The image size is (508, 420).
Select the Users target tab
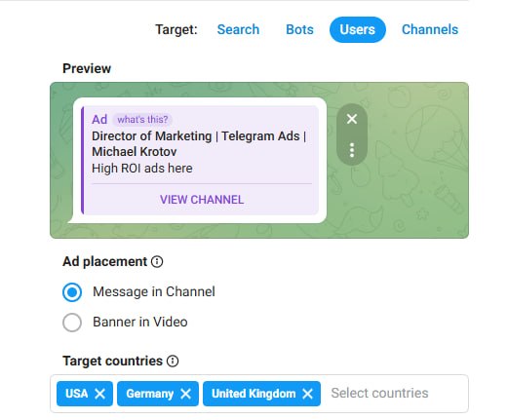[358, 29]
